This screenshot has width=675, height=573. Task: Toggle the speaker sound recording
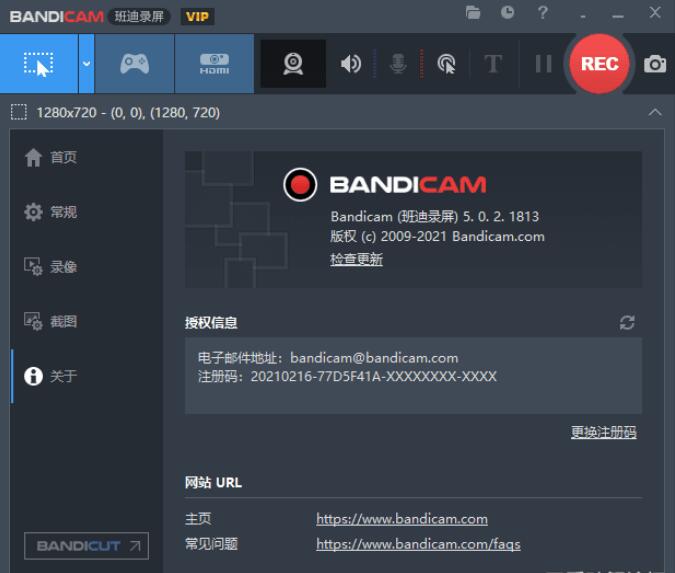pyautogui.click(x=351, y=64)
